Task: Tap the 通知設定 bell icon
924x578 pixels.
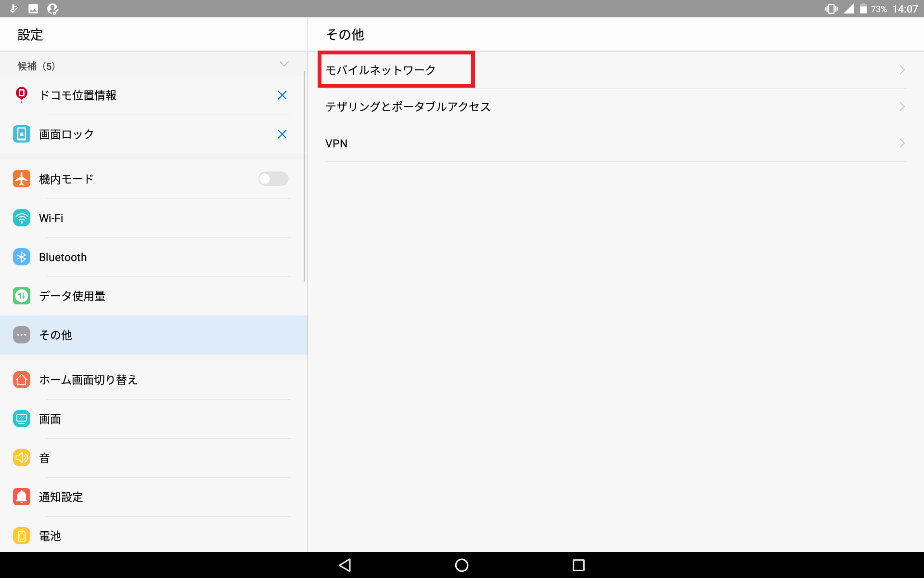Action: [22, 497]
